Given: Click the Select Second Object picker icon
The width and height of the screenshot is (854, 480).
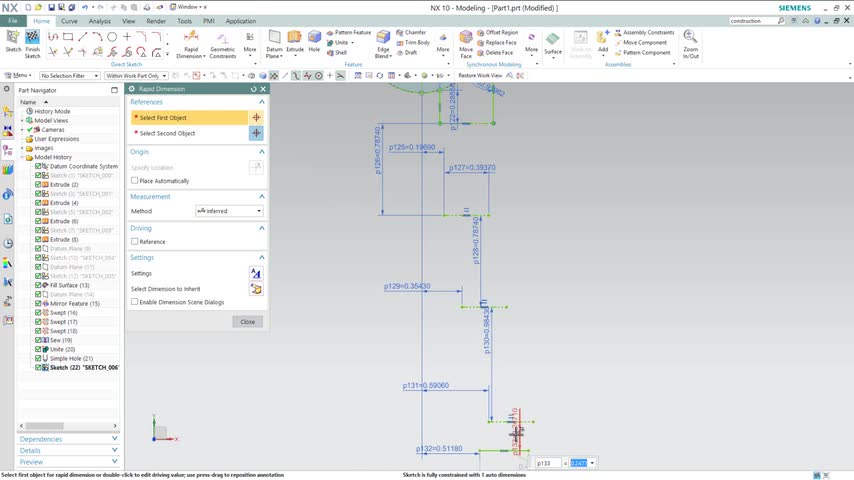Looking at the screenshot, I should tap(256, 133).
